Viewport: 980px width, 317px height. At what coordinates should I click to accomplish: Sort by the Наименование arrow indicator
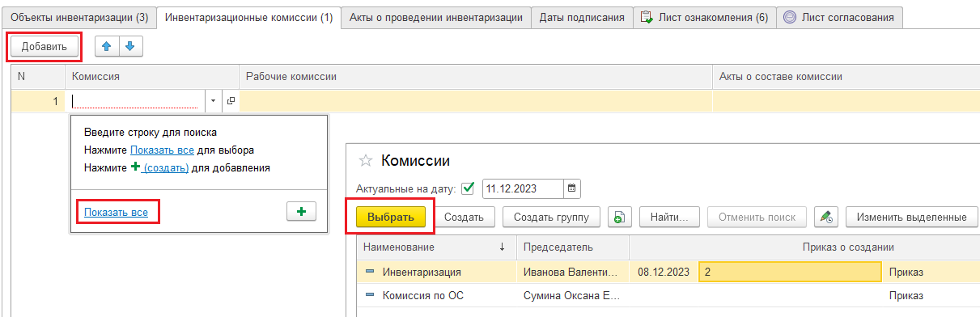(502, 247)
